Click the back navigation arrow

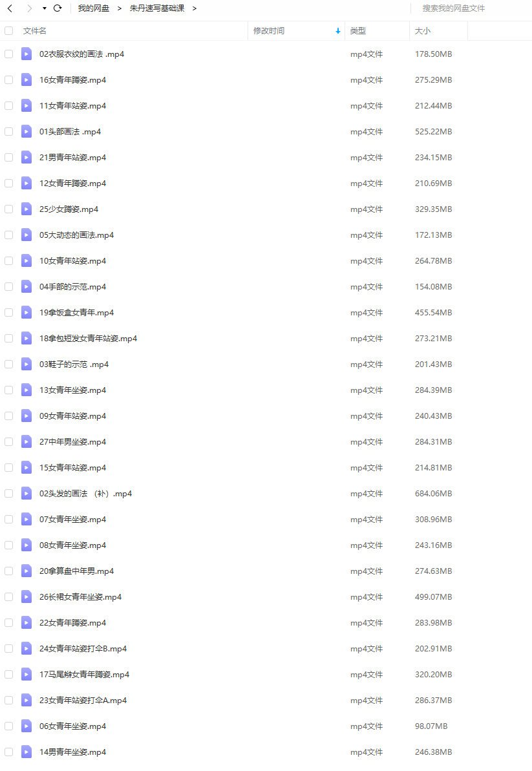click(10, 8)
